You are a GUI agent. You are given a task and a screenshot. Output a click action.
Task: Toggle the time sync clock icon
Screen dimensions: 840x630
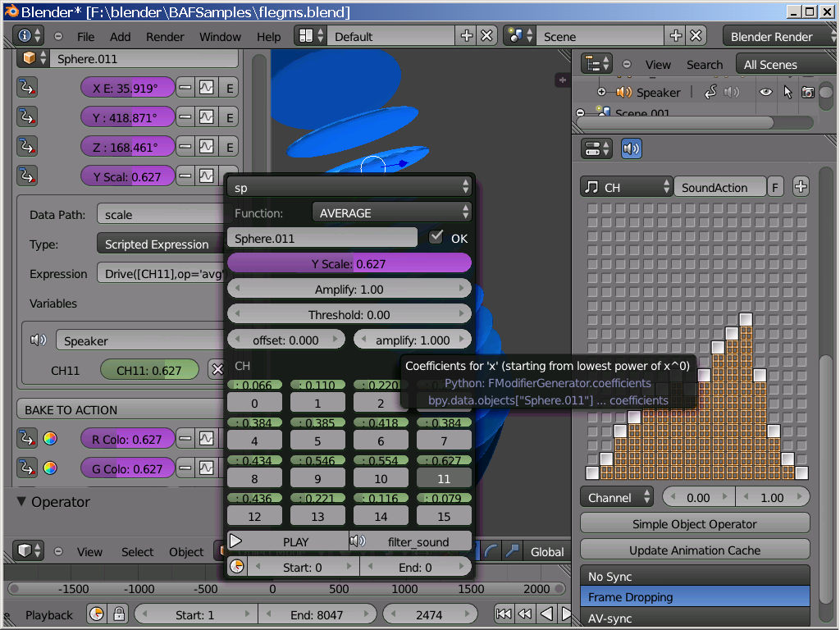[x=97, y=614]
